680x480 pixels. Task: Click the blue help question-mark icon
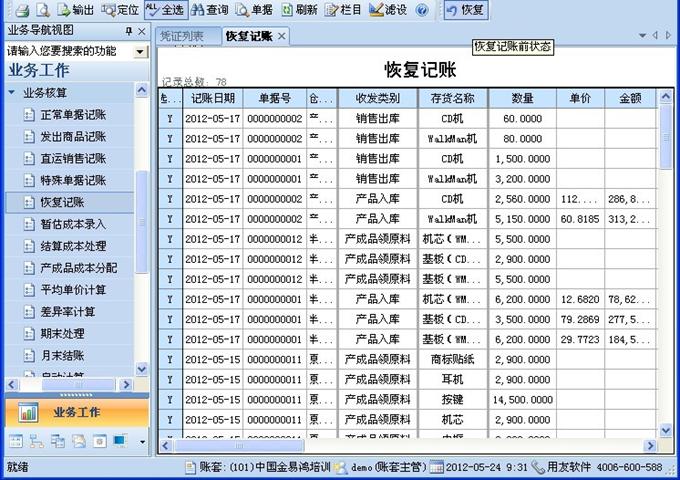(422, 10)
